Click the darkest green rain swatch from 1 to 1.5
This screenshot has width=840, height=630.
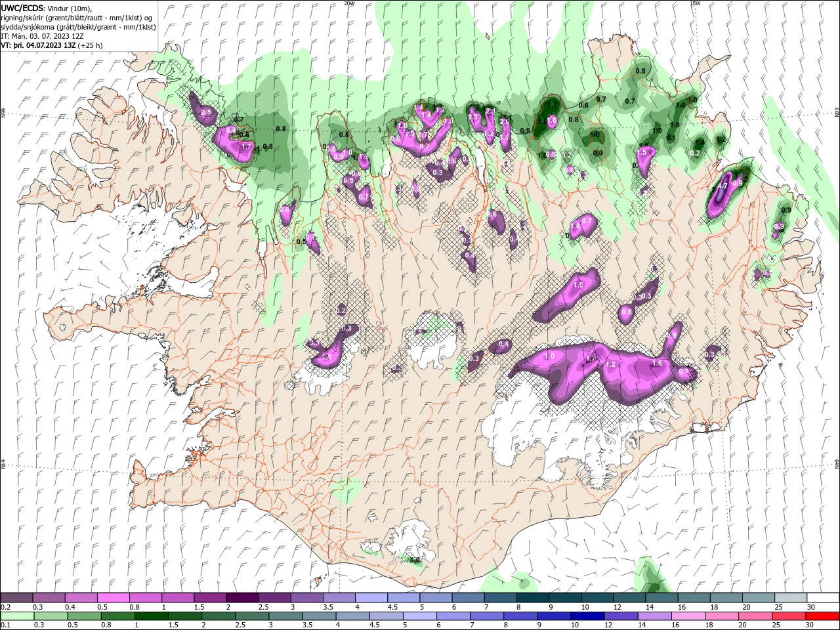click(x=151, y=616)
